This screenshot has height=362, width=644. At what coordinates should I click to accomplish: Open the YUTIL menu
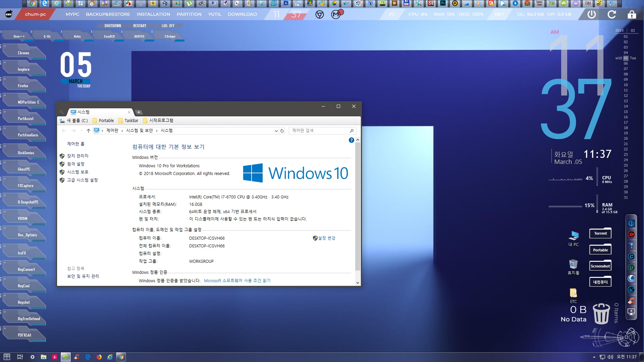(x=215, y=14)
